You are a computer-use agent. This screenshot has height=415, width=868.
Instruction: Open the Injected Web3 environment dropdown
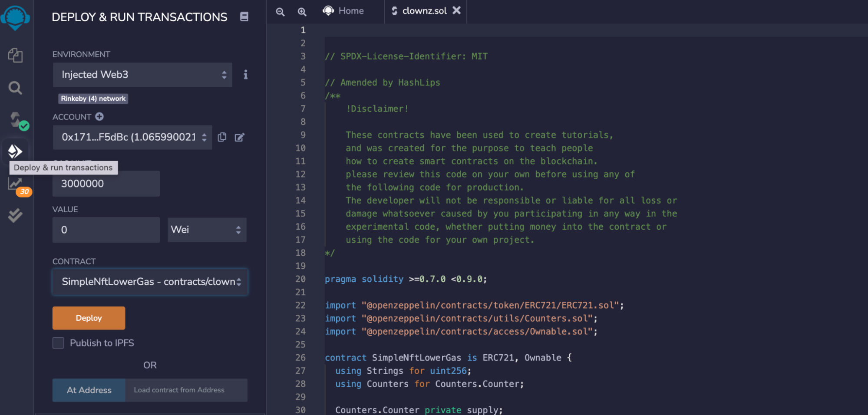point(142,75)
